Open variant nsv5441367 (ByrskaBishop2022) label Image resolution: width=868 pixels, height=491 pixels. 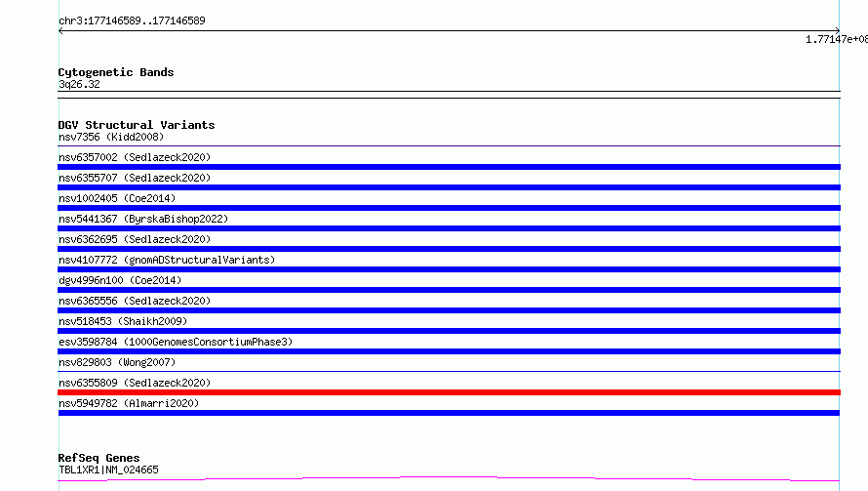tap(143, 219)
